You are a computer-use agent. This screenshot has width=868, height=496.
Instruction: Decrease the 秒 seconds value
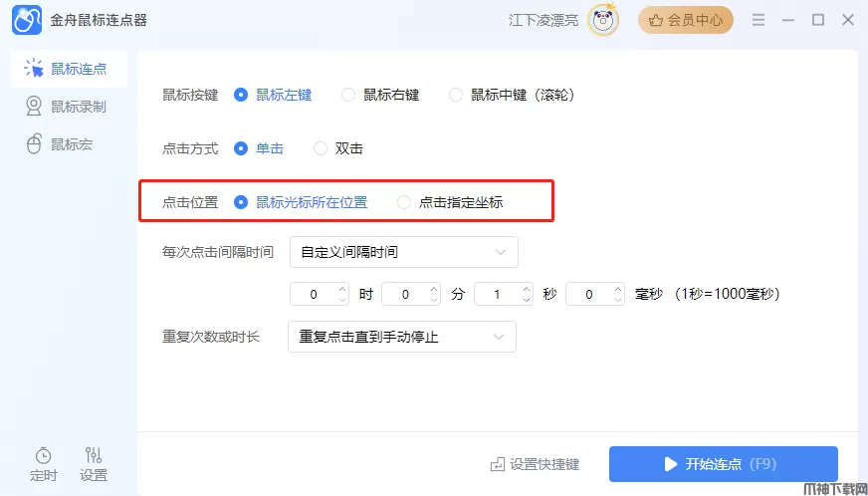pos(527,299)
